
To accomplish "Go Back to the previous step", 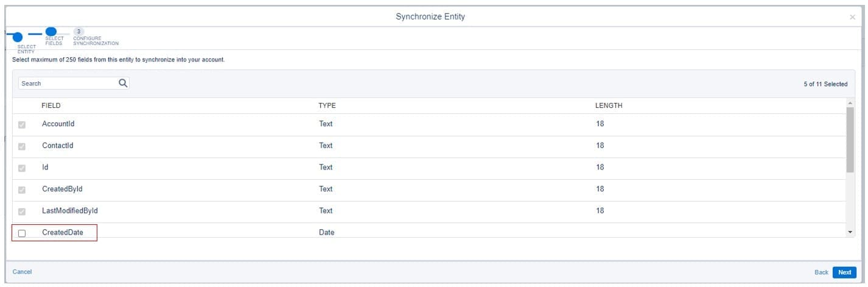I will (821, 272).
